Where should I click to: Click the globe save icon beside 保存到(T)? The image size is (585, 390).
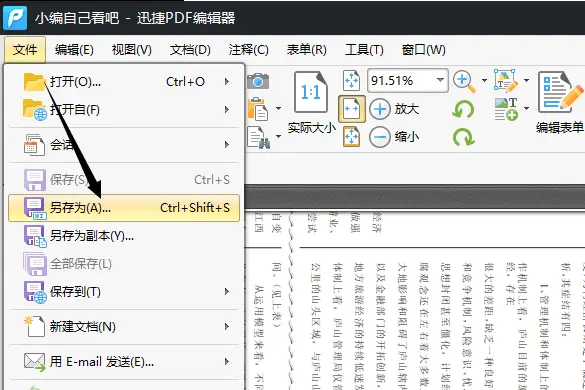(35, 292)
